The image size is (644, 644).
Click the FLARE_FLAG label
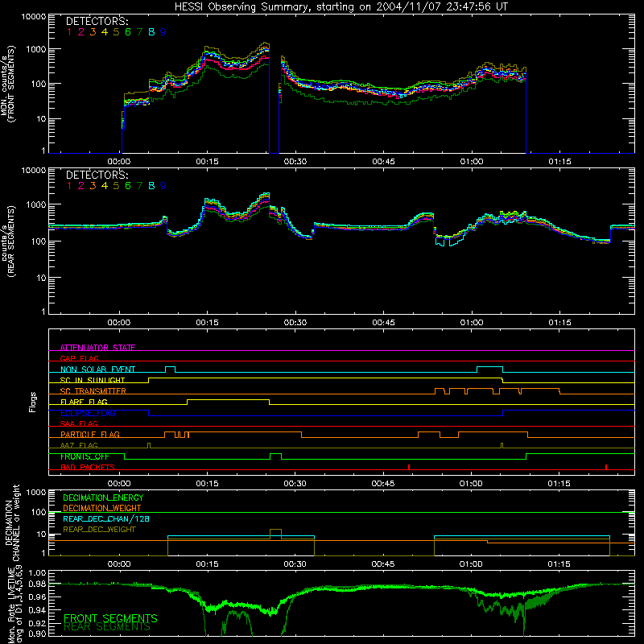coord(84,402)
